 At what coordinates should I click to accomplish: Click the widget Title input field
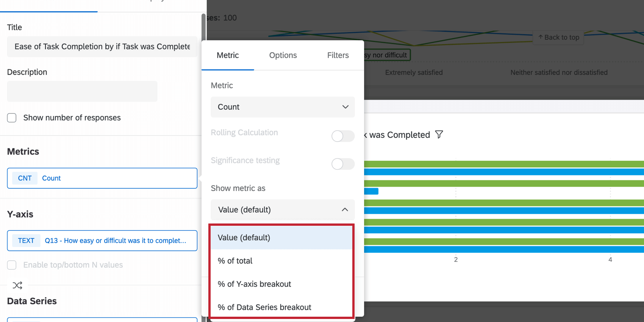pyautogui.click(x=102, y=47)
